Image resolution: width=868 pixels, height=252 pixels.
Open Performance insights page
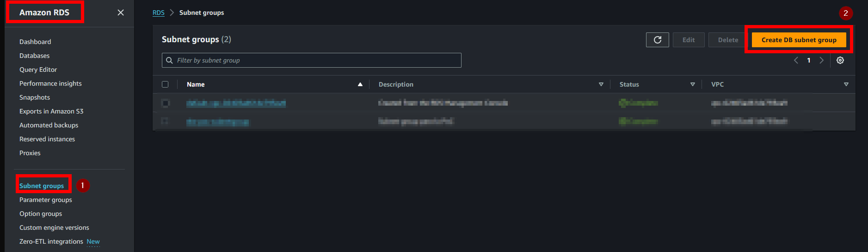point(50,83)
